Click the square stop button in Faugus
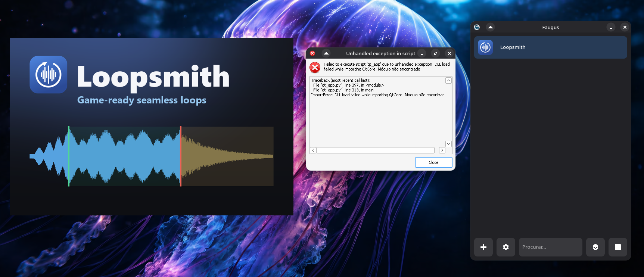The width and height of the screenshot is (644, 277). pos(618,247)
